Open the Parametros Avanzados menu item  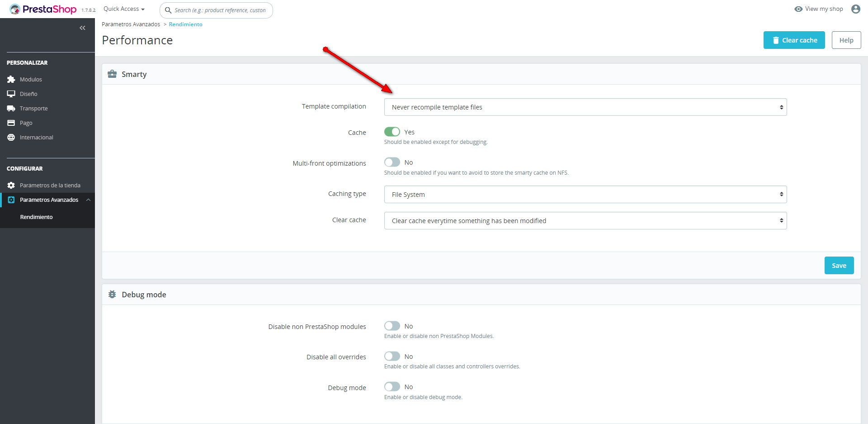[x=49, y=200]
